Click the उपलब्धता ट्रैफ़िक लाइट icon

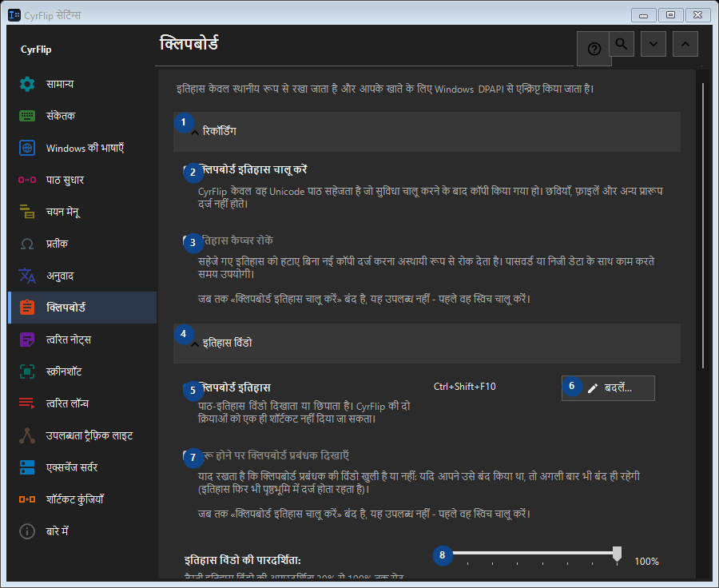[27, 435]
